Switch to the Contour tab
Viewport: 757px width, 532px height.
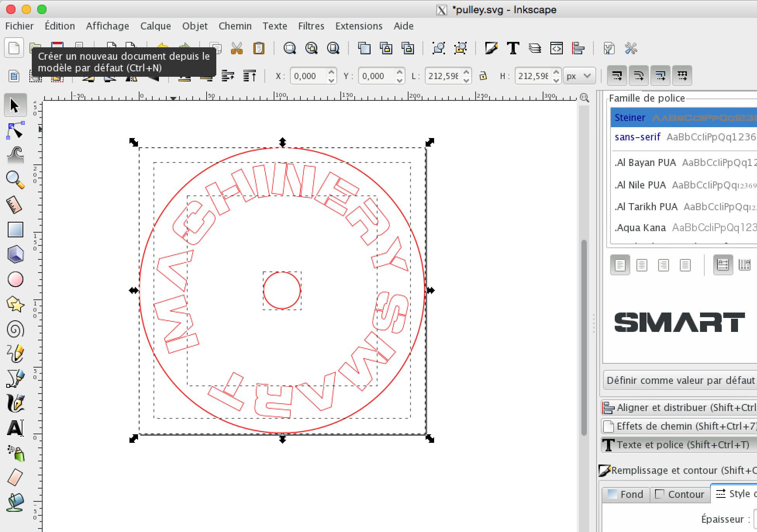(x=680, y=494)
